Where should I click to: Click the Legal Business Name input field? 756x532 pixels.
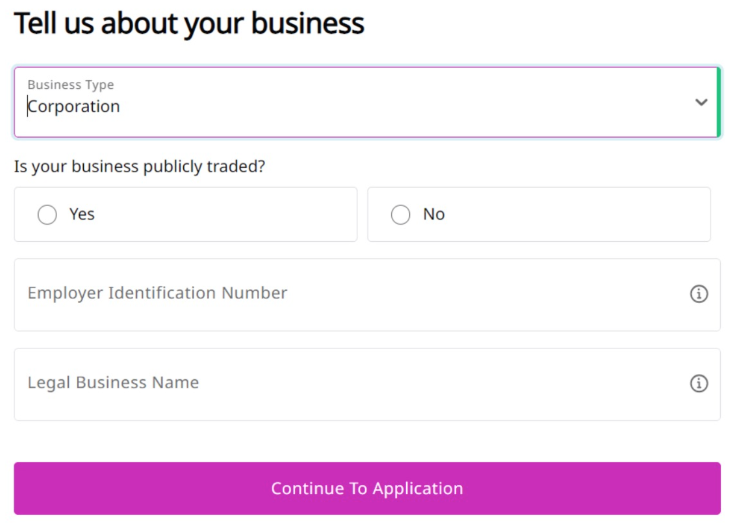coord(347,384)
